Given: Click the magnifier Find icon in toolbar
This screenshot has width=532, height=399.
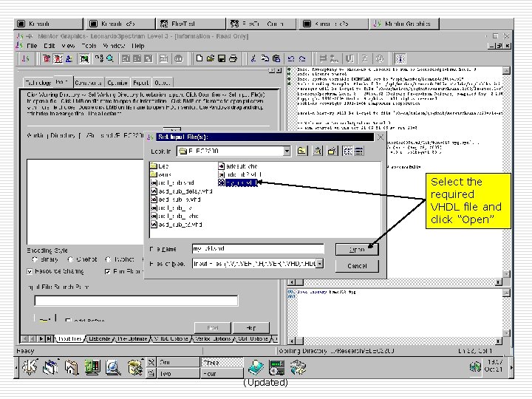Looking at the screenshot, I should pyautogui.click(x=110, y=58).
